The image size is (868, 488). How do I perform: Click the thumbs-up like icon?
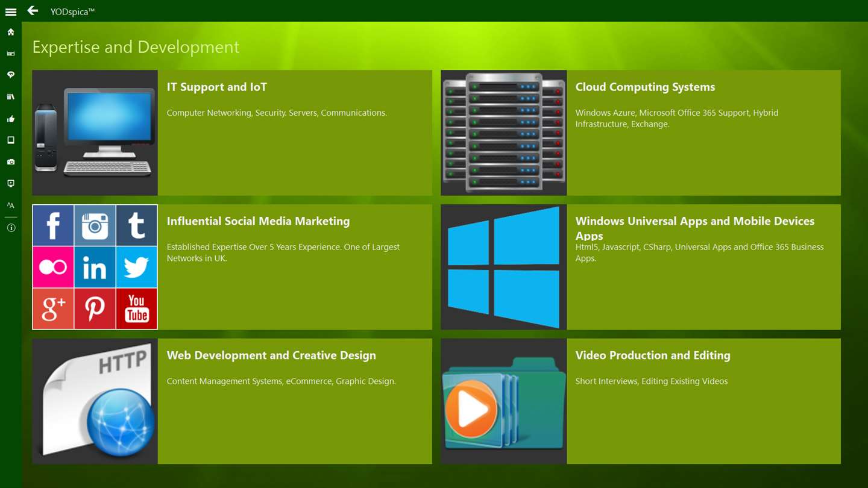pos(11,119)
